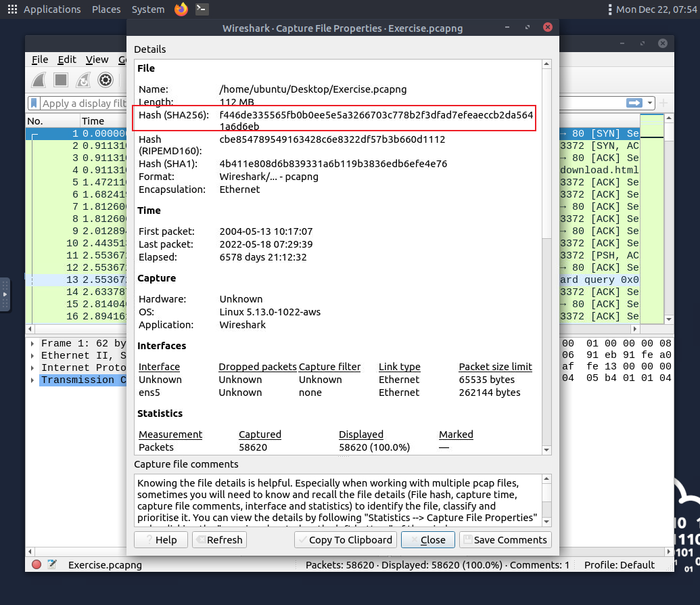
Task: Click the file name path /home/ubuntu/Desktop/Exercise.pcapng
Action: (313, 89)
